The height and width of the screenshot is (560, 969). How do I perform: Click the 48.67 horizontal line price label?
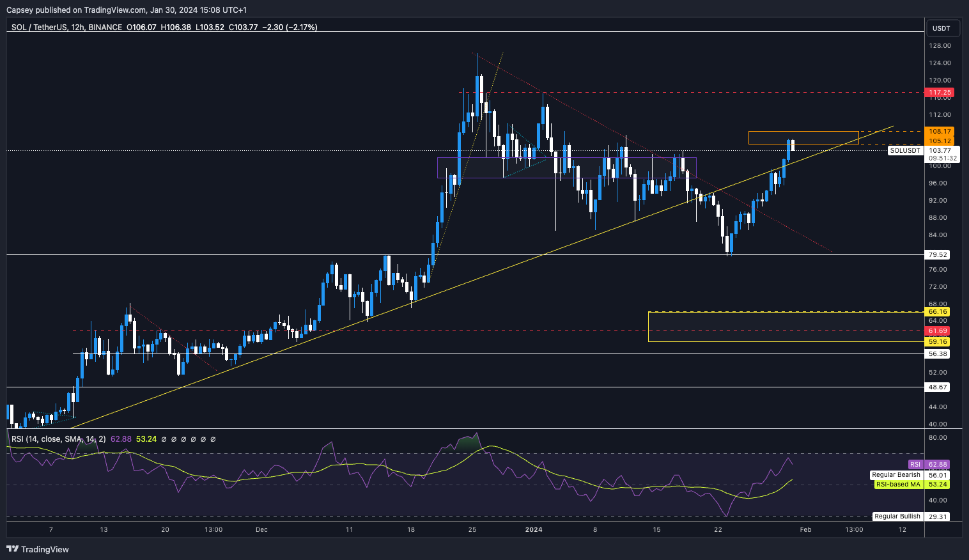pyautogui.click(x=938, y=387)
